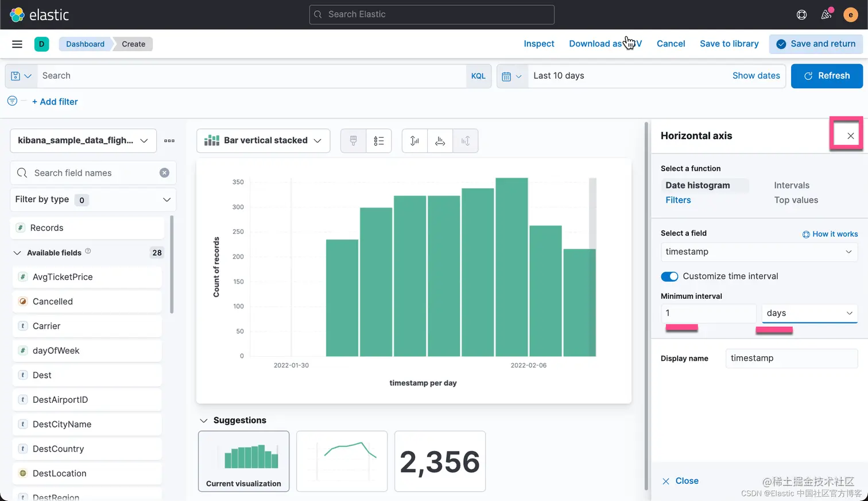
Task: Open How it works help link
Action: [x=830, y=234]
